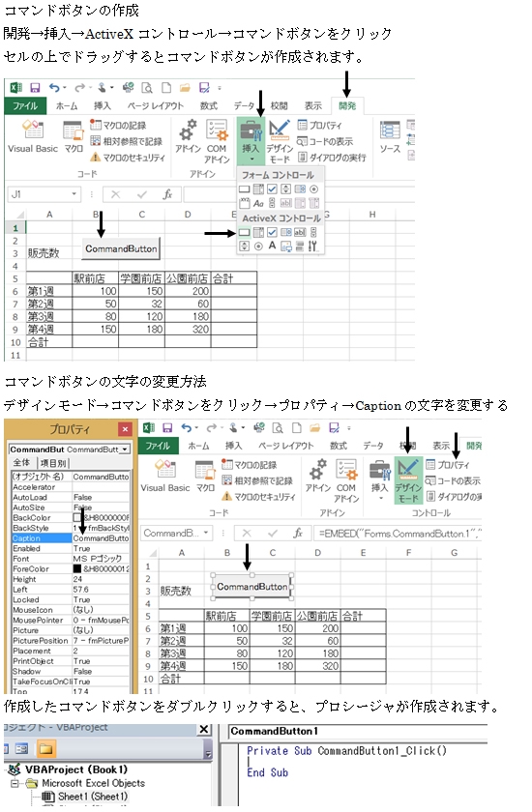The height and width of the screenshot is (812, 532).
Task: Click the green highlighted デザインモード icon
Action: tap(408, 480)
